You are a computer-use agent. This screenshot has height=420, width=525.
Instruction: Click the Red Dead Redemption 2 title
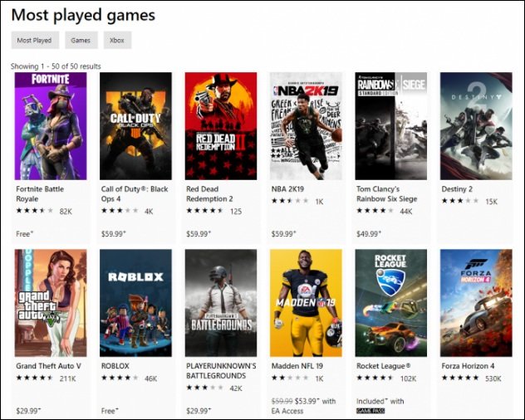click(209, 193)
